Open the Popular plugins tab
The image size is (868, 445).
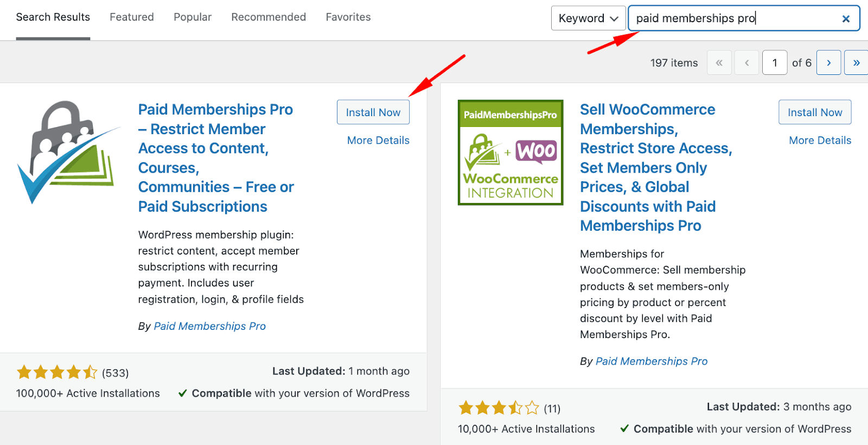[193, 17]
